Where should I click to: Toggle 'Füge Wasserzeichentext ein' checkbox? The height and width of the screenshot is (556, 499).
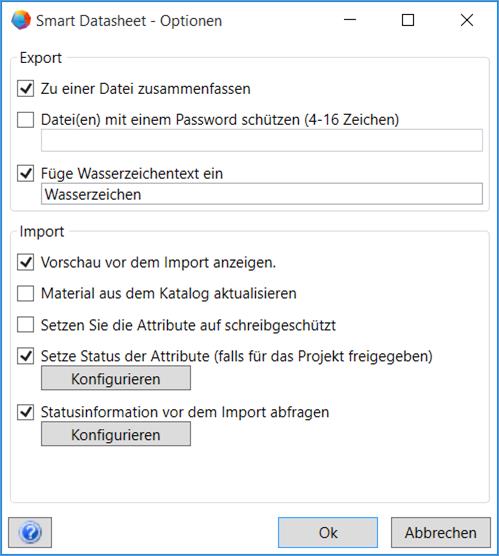tap(26, 174)
